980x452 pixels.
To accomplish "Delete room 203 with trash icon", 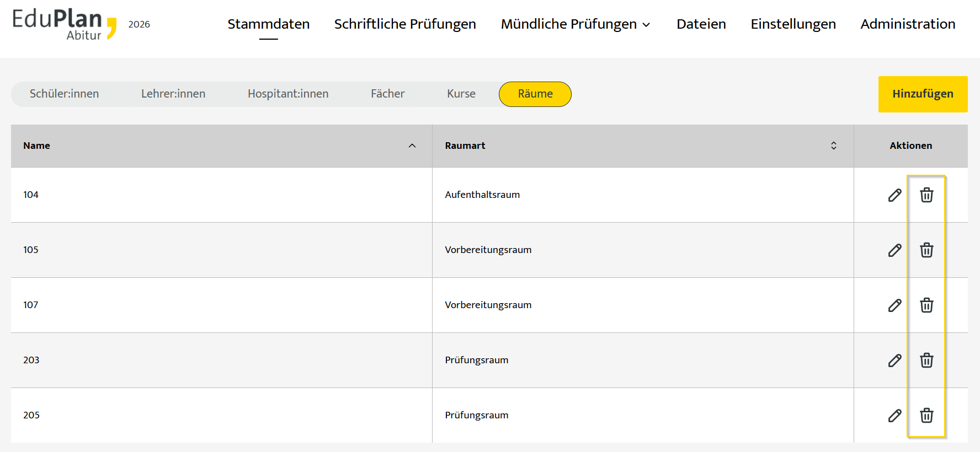I will click(x=926, y=360).
